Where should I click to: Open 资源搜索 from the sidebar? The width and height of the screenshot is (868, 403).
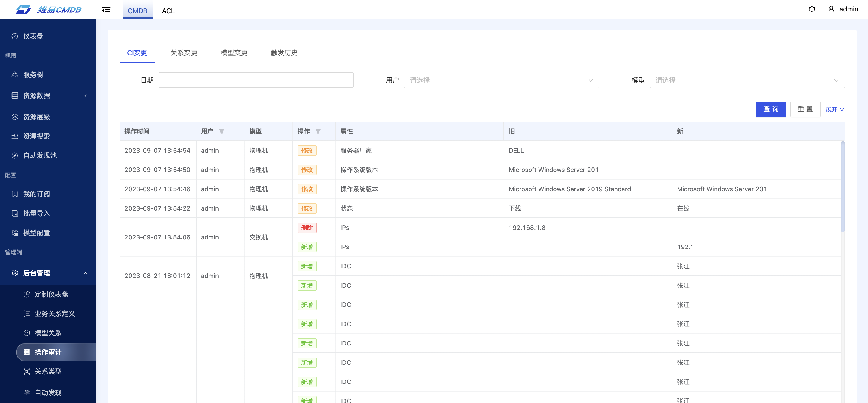coord(36,136)
